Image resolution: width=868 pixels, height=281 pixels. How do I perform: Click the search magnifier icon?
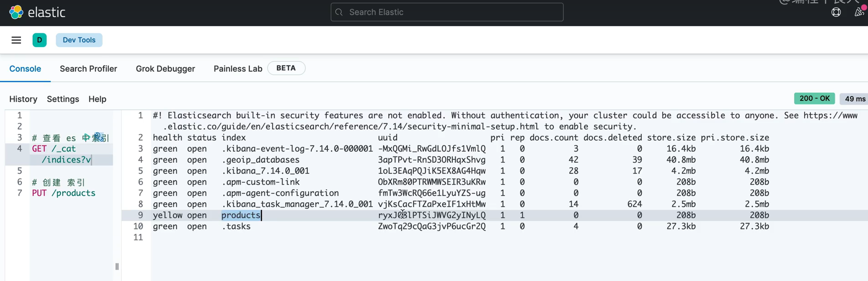coord(339,12)
